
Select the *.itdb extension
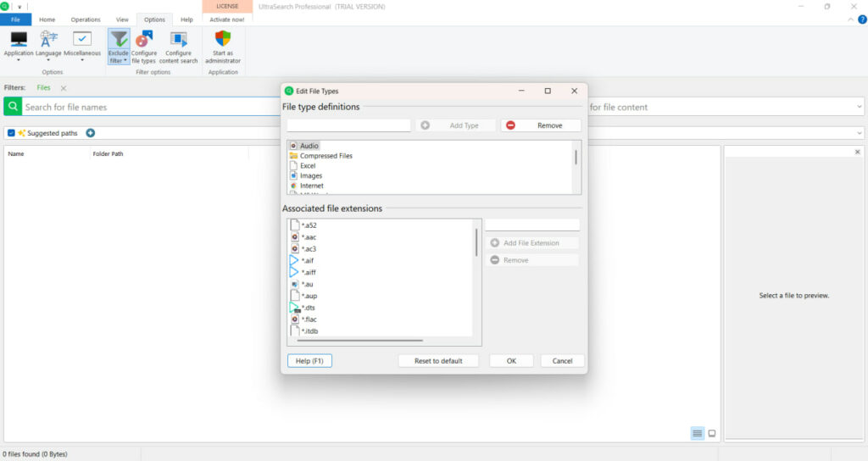tap(304, 331)
